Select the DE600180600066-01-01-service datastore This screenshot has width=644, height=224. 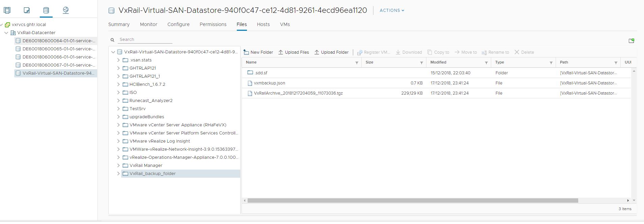[x=56, y=57]
